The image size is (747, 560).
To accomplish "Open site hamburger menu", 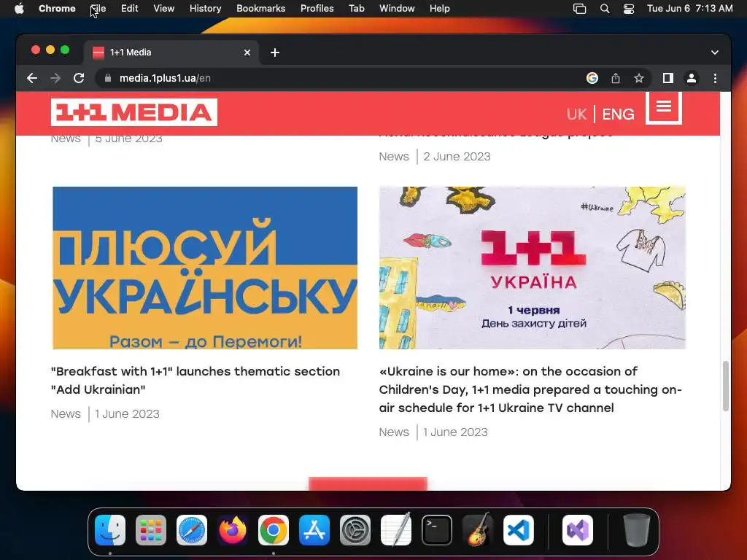I will pyautogui.click(x=664, y=107).
